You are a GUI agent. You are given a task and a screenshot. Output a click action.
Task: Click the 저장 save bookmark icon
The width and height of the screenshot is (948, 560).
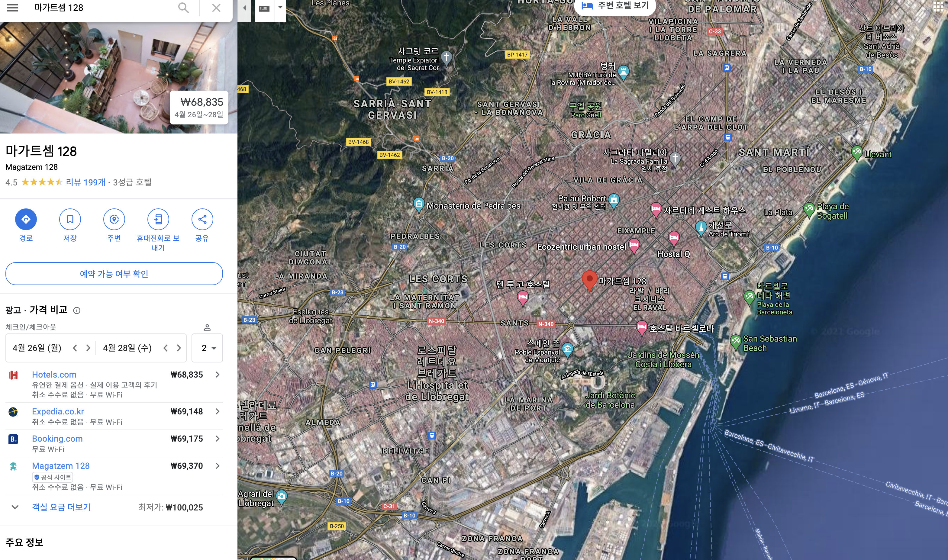pyautogui.click(x=70, y=219)
